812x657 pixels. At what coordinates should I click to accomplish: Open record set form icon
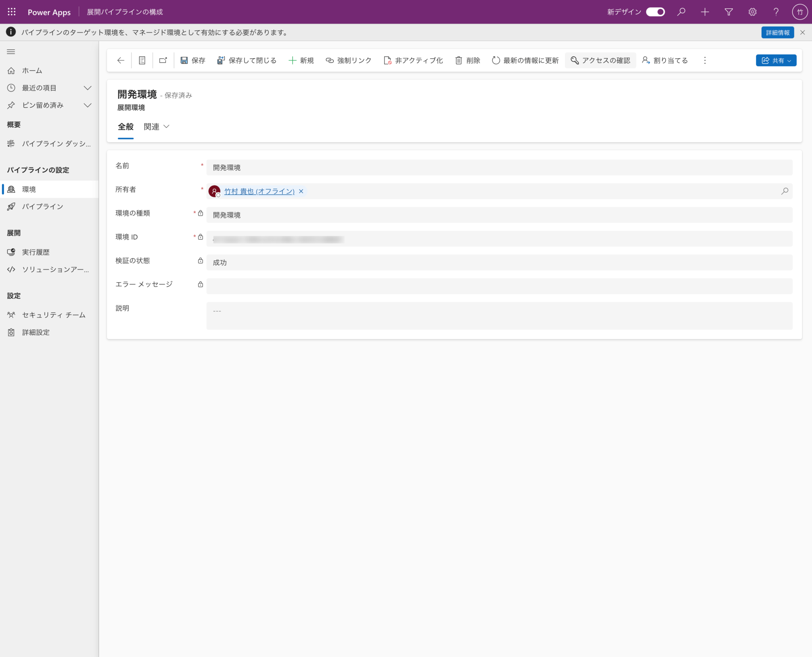142,60
